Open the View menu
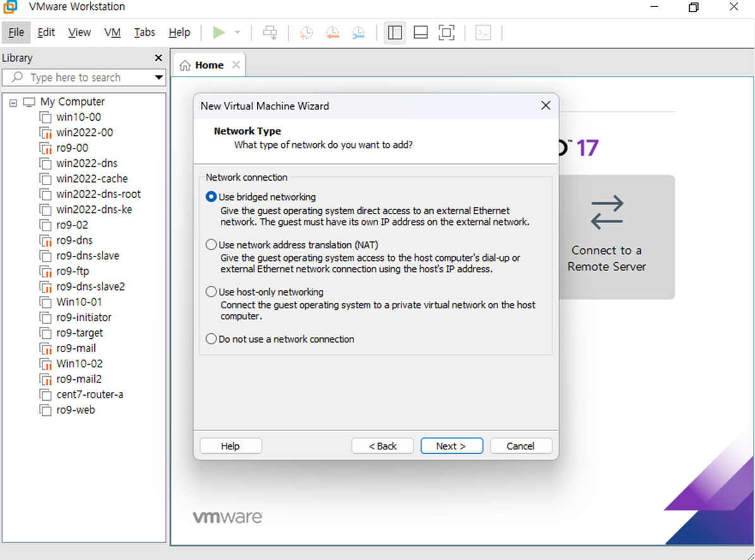The height and width of the screenshot is (560, 755). point(80,32)
